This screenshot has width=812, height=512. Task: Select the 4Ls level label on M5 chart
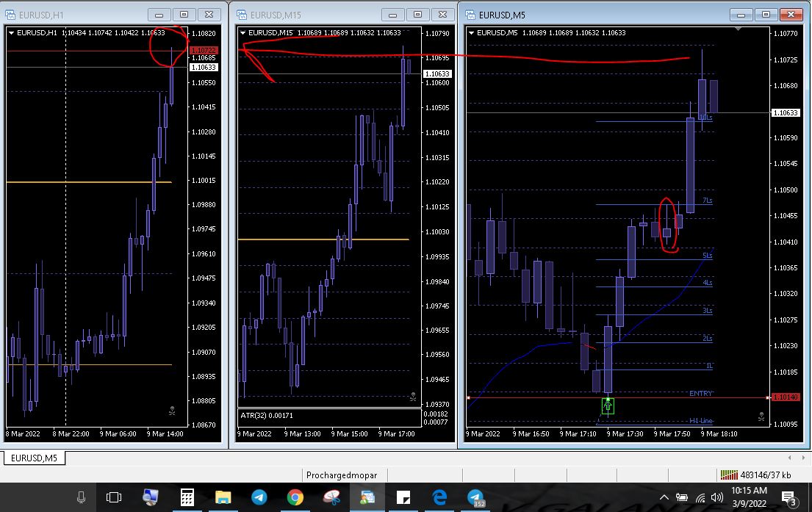coord(708,283)
